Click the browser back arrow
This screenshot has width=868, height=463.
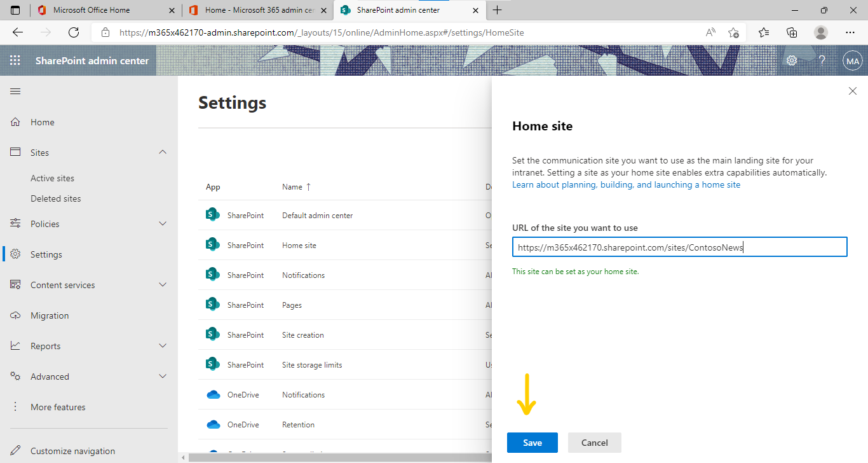coord(18,32)
